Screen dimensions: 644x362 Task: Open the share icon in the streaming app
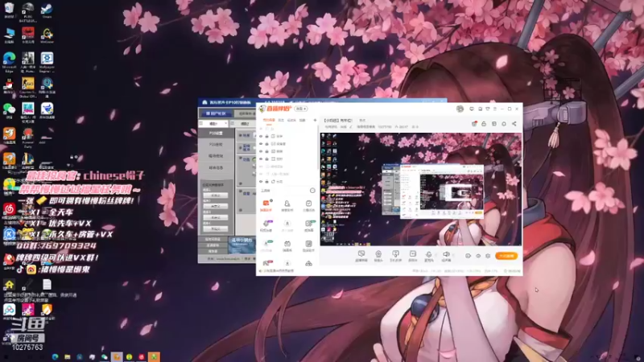(x=514, y=124)
